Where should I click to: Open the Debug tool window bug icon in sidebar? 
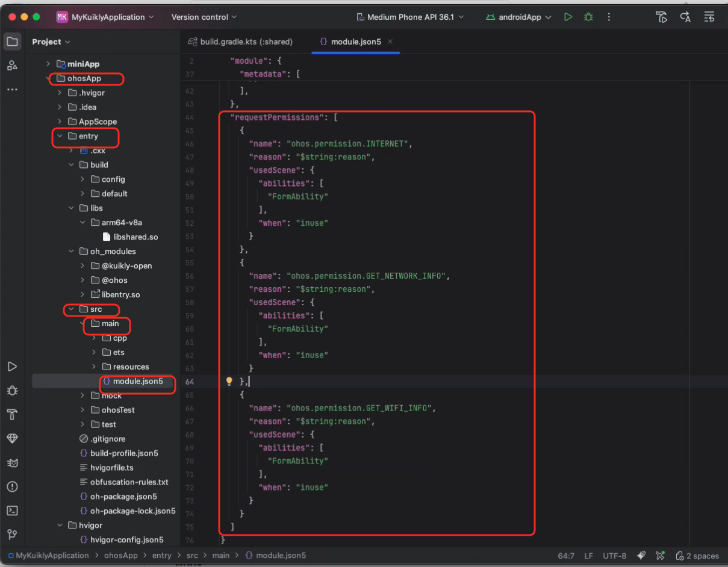[x=12, y=391]
